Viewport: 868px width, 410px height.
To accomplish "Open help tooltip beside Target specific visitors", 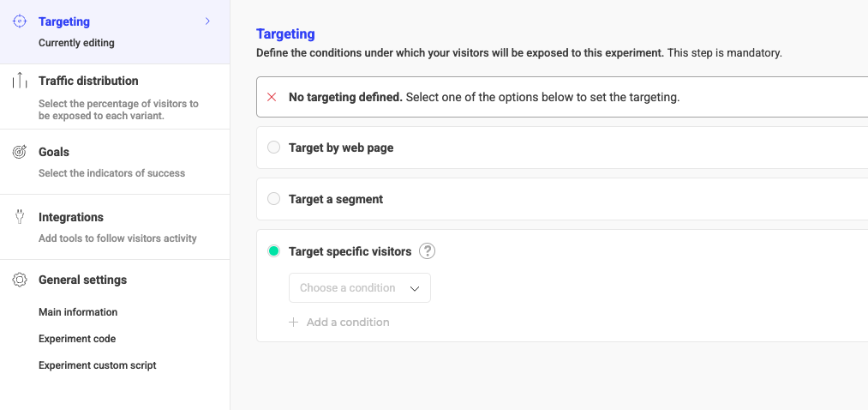I will tap(428, 251).
